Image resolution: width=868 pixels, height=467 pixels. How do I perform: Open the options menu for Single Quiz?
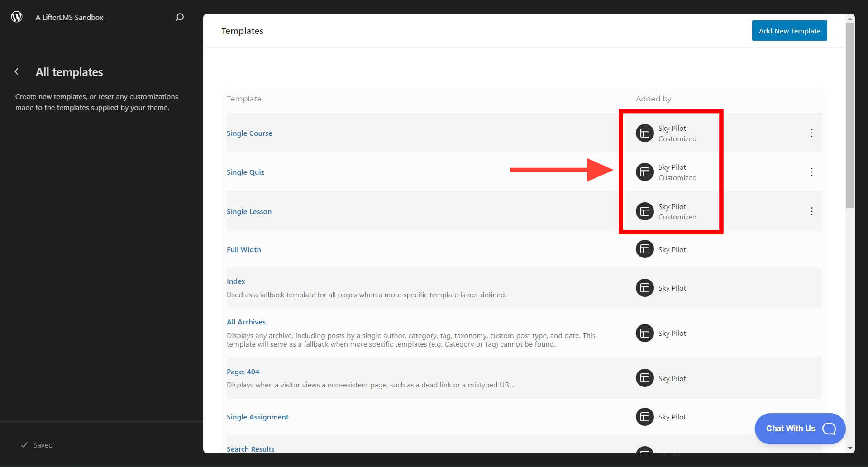pos(812,172)
